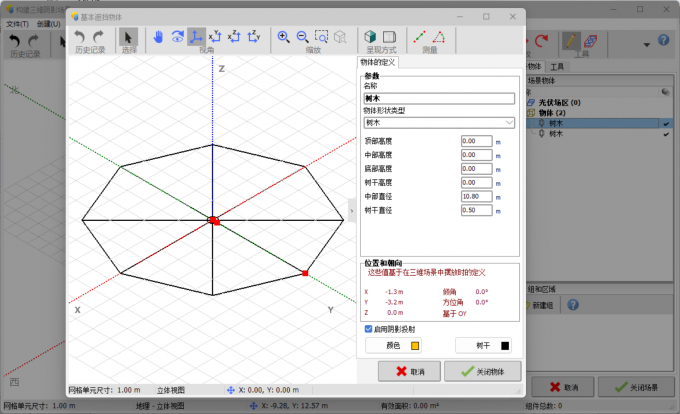The height and width of the screenshot is (414, 680).
Task: Open 物体形状类型 dropdown showing 树木
Action: (x=439, y=123)
